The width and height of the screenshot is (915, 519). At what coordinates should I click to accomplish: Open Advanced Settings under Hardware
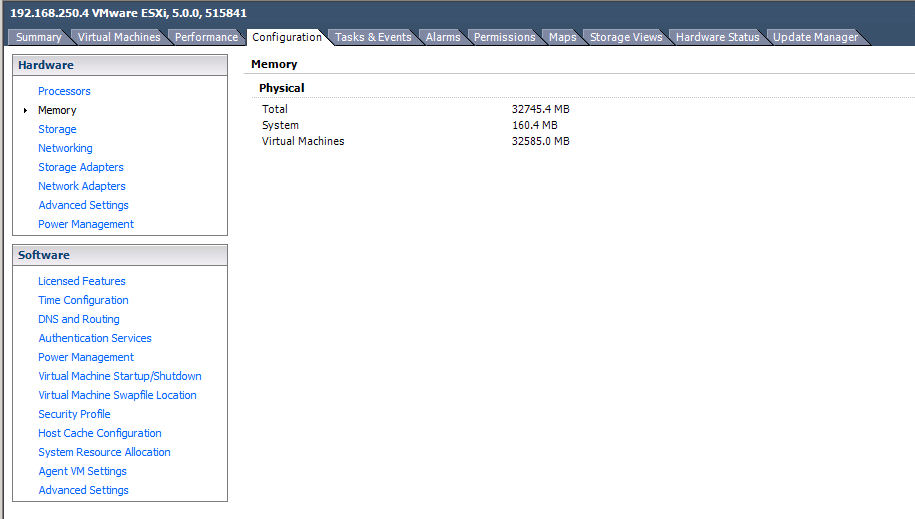pos(83,205)
